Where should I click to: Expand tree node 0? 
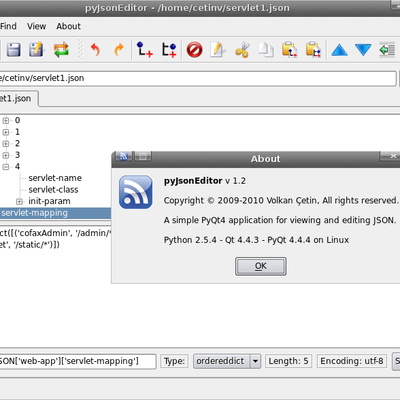click(6, 120)
